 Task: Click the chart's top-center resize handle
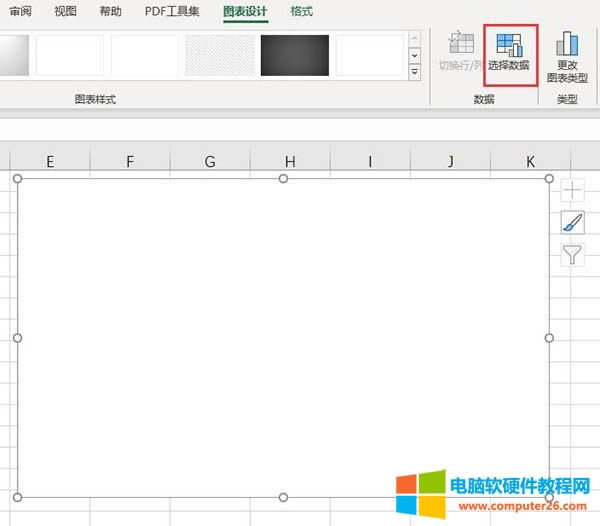pyautogui.click(x=283, y=178)
